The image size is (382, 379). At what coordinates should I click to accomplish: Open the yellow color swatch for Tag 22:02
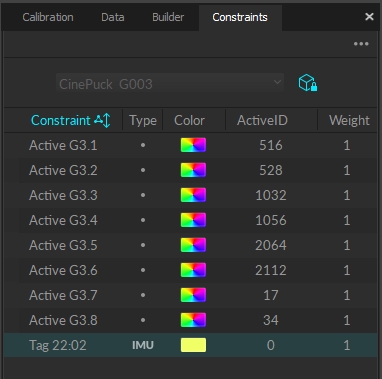click(x=193, y=345)
